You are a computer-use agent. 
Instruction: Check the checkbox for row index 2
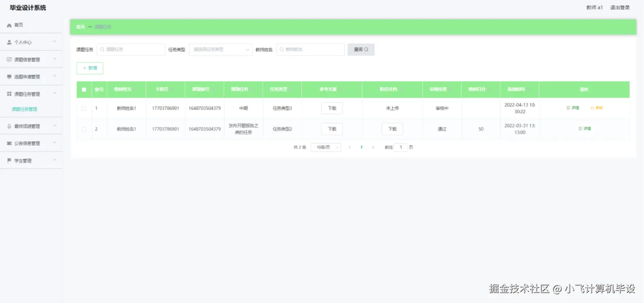pos(84,129)
